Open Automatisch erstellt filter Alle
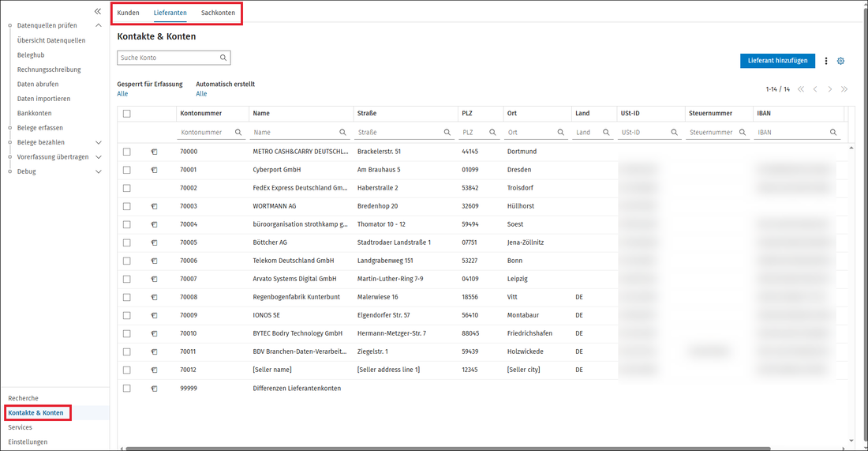This screenshot has width=868, height=451. [201, 94]
